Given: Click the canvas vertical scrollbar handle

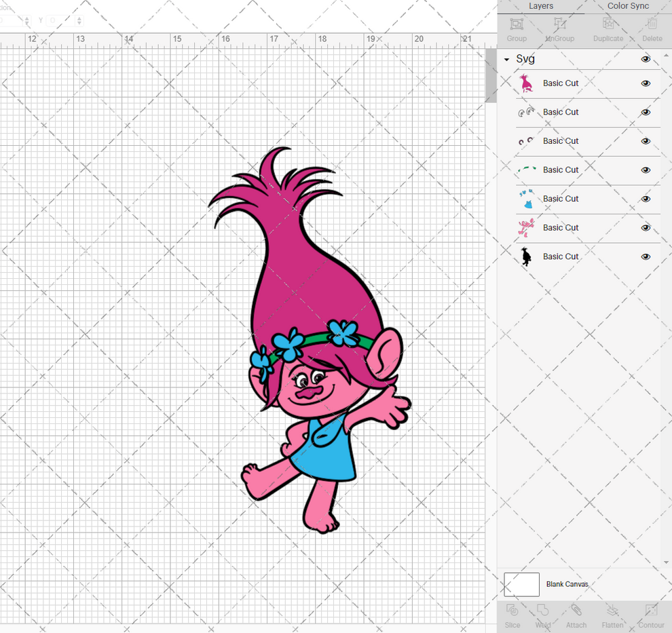Looking at the screenshot, I should coord(491,75).
